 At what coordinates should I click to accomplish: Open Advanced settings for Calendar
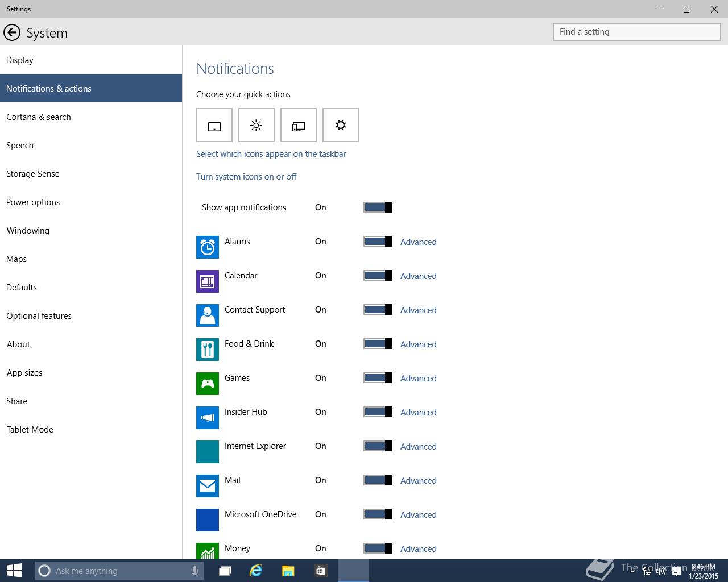pyautogui.click(x=419, y=276)
